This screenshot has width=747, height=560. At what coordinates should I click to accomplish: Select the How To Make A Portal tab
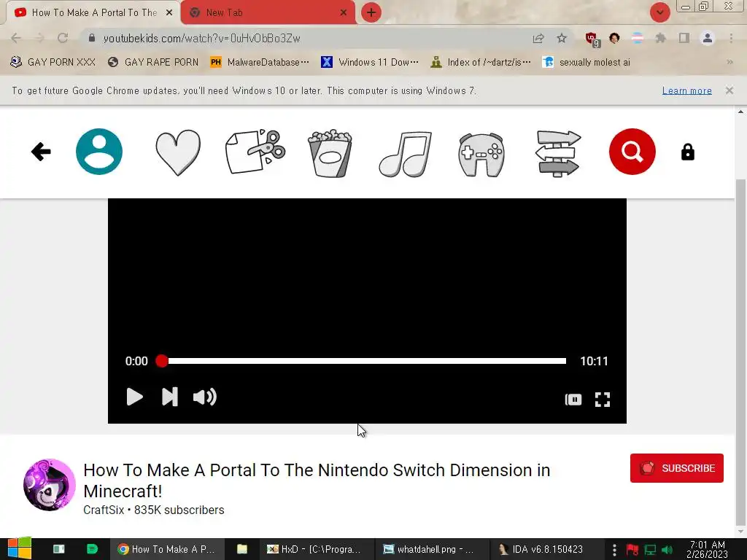(x=93, y=13)
